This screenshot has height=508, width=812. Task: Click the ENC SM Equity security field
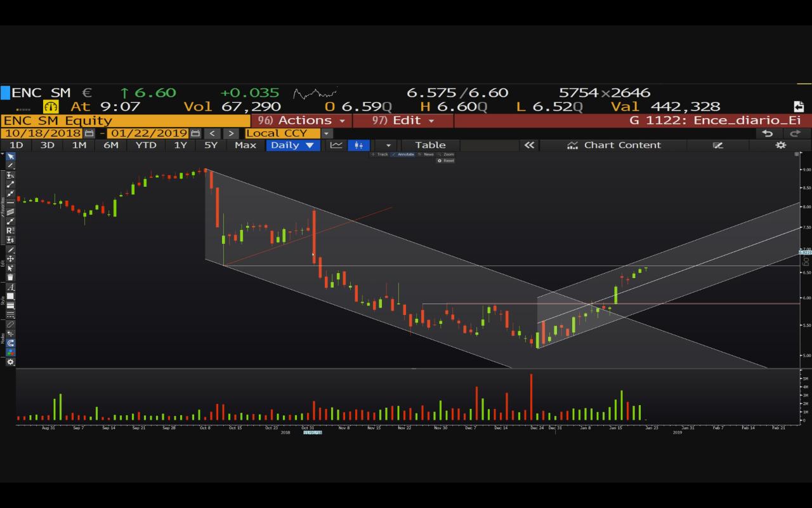[x=126, y=121]
